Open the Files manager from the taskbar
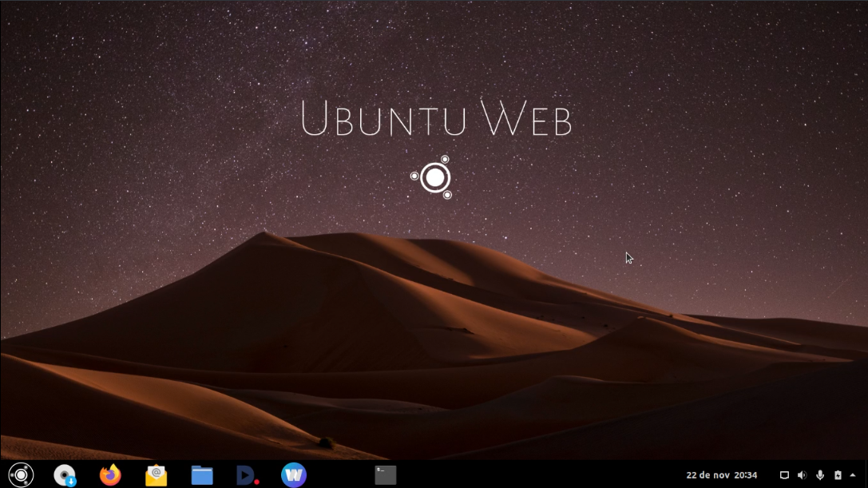Screen dimensions: 868x488 point(201,474)
